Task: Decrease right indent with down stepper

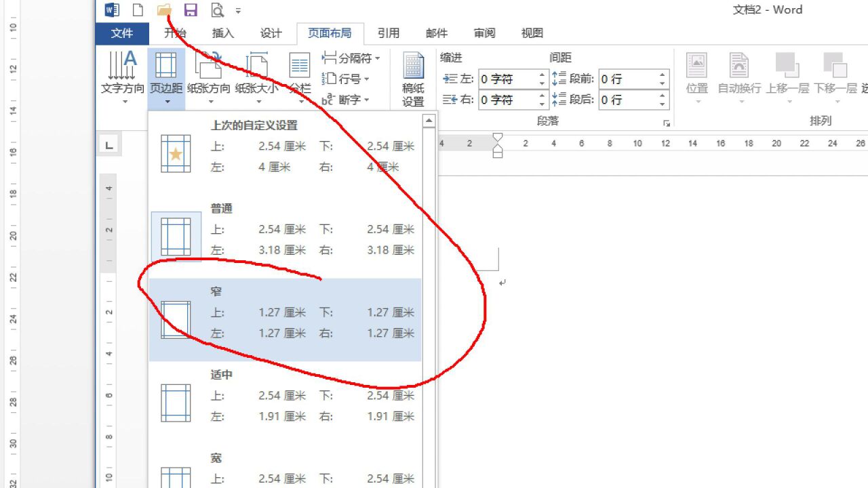Action: [x=542, y=104]
